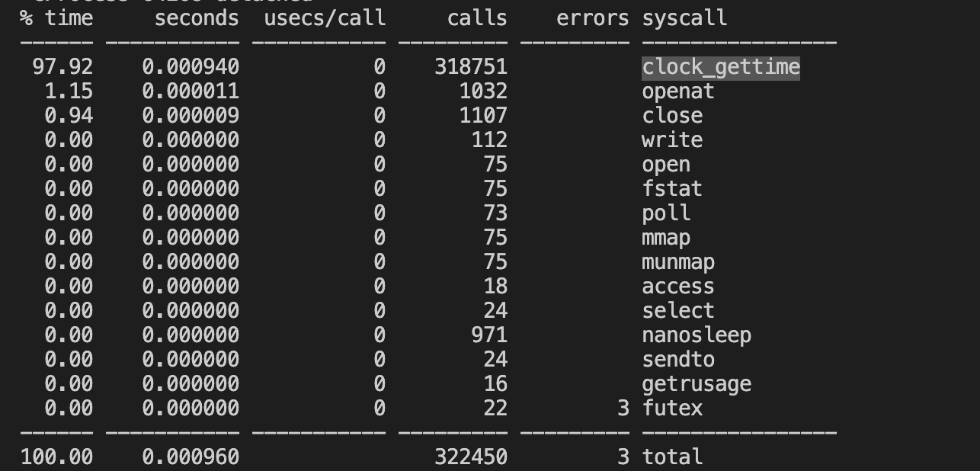Click the 'seconds' column header
The height and width of the screenshot is (471, 980).
pyautogui.click(x=197, y=18)
